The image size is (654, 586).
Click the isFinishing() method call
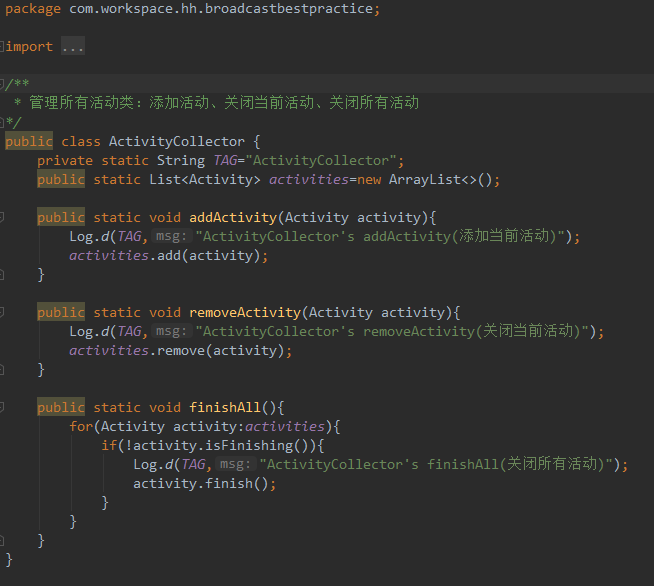tap(257, 445)
